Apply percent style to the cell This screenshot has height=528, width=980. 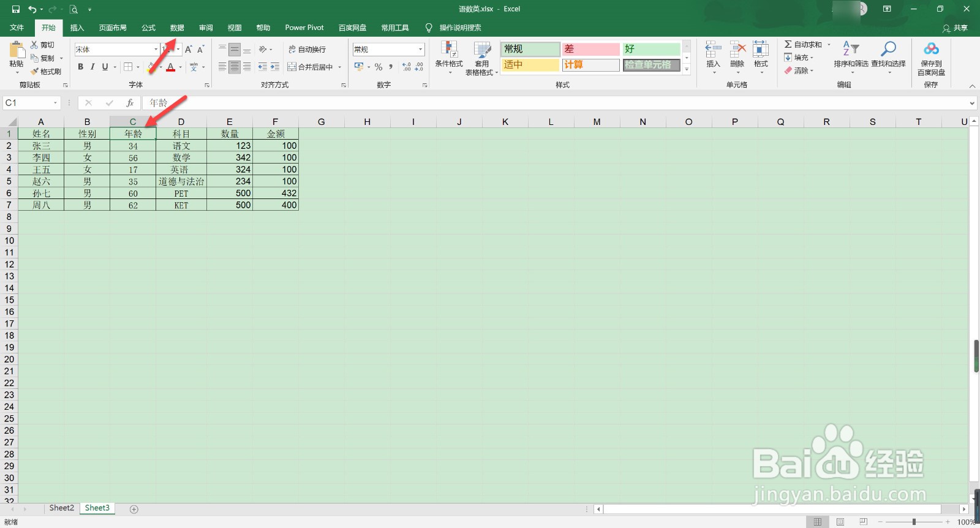pos(379,67)
